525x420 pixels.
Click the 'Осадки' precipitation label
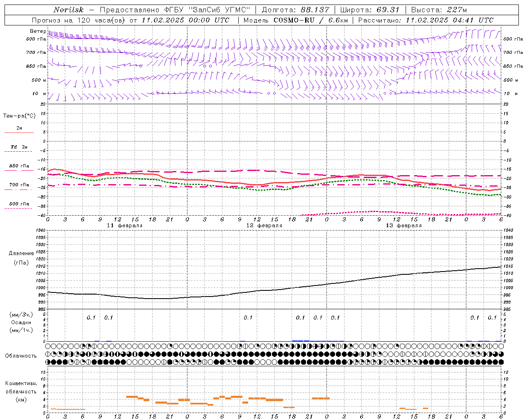tap(21, 322)
